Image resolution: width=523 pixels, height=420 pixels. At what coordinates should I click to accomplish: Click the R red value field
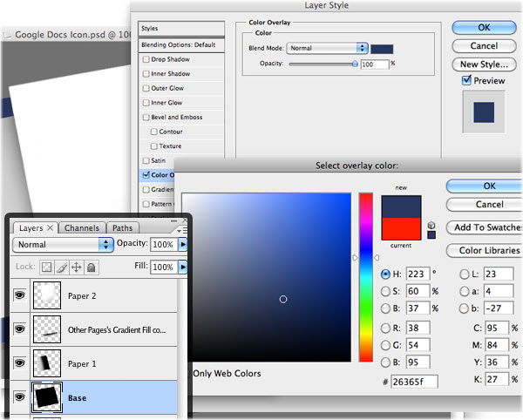418,328
